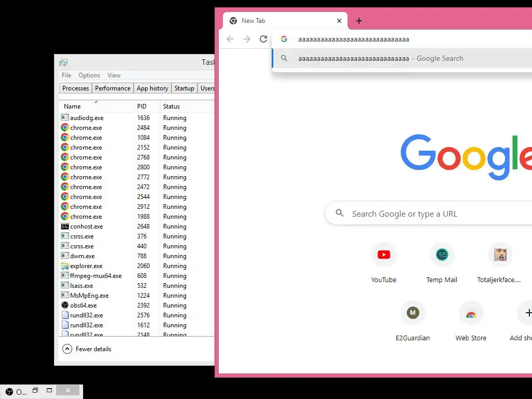Select chrome.exe with PID 2472
This screenshot has height=399, width=532.
(x=137, y=187)
